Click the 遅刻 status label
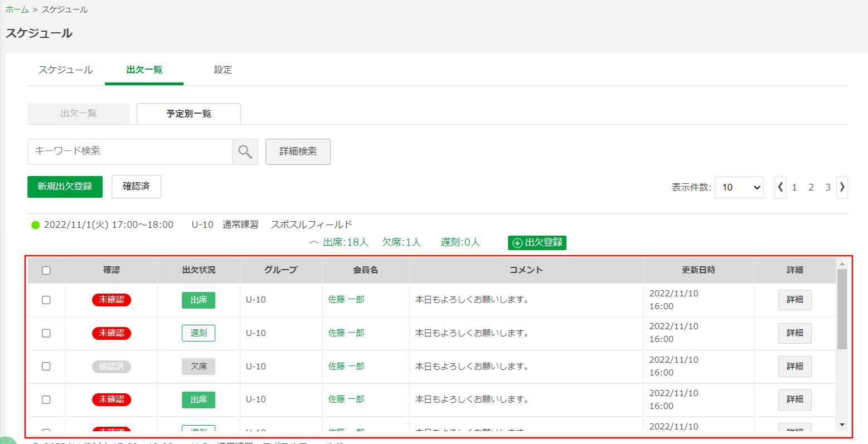 tap(198, 333)
